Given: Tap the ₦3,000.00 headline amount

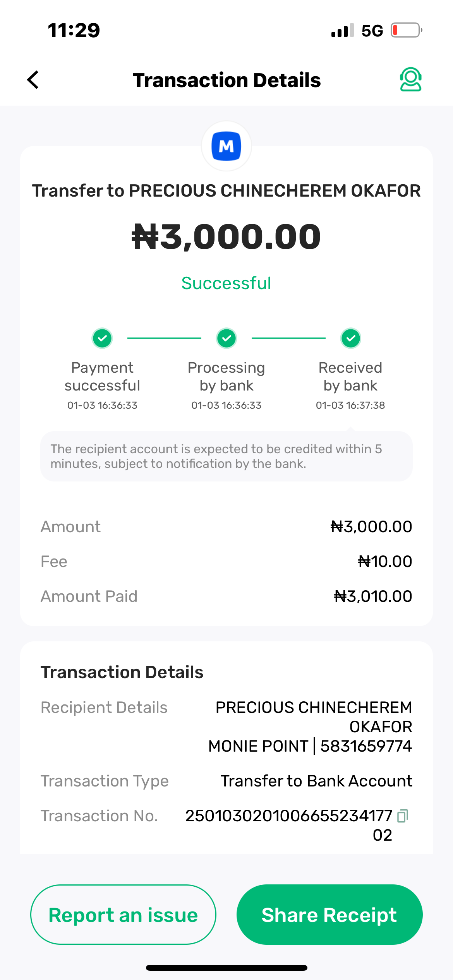Looking at the screenshot, I should click(x=226, y=236).
